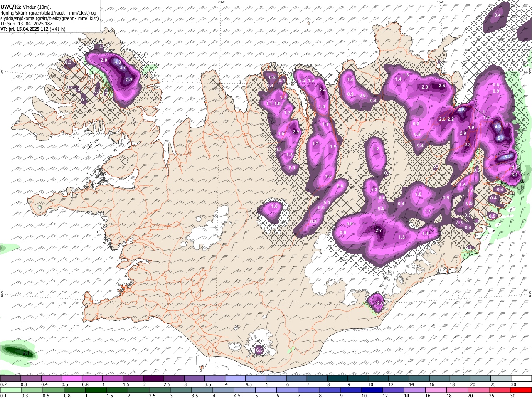Pick the bottom-row swatch between 3 and 3.5
Image resolution: width=532 pixels, height=399 pixels.
pos(181,390)
